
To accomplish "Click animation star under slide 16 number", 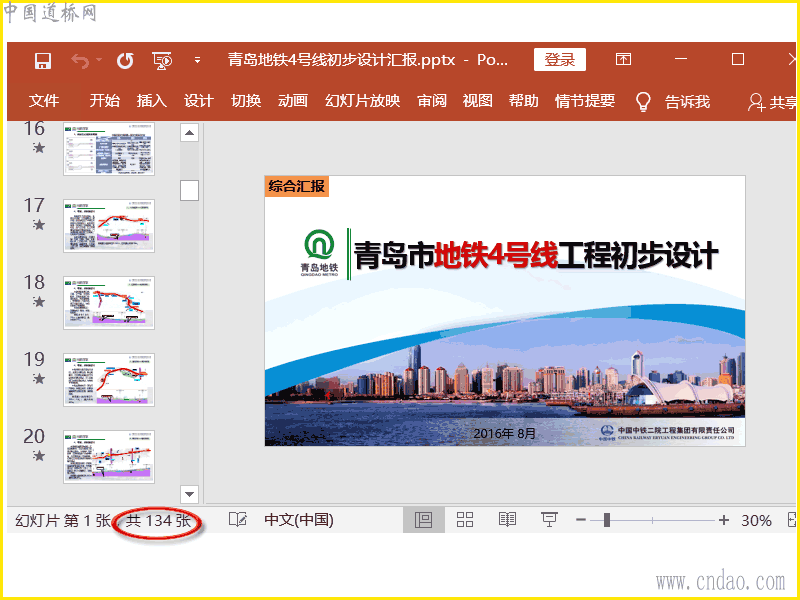I will click(x=39, y=148).
